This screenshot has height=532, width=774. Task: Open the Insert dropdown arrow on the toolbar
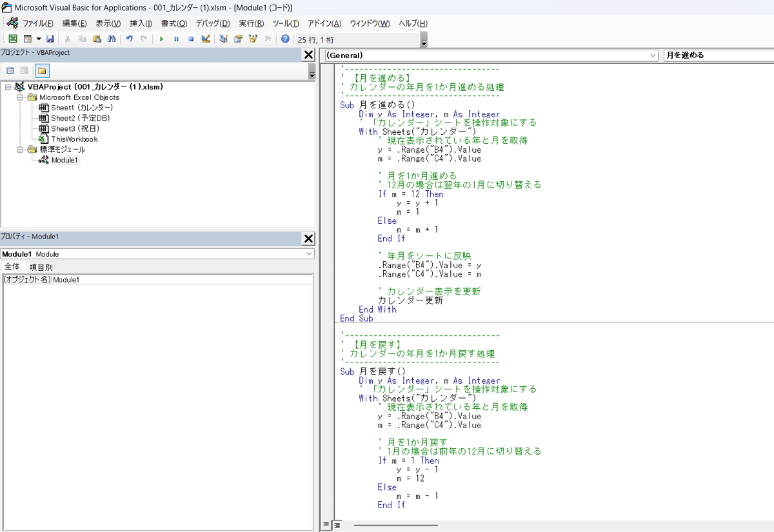pyautogui.click(x=37, y=39)
